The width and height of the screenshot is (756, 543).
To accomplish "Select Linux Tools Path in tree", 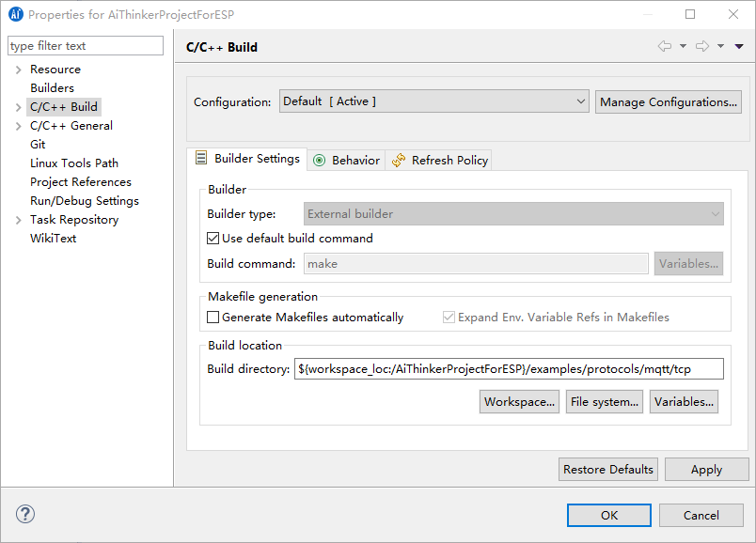I will click(74, 163).
